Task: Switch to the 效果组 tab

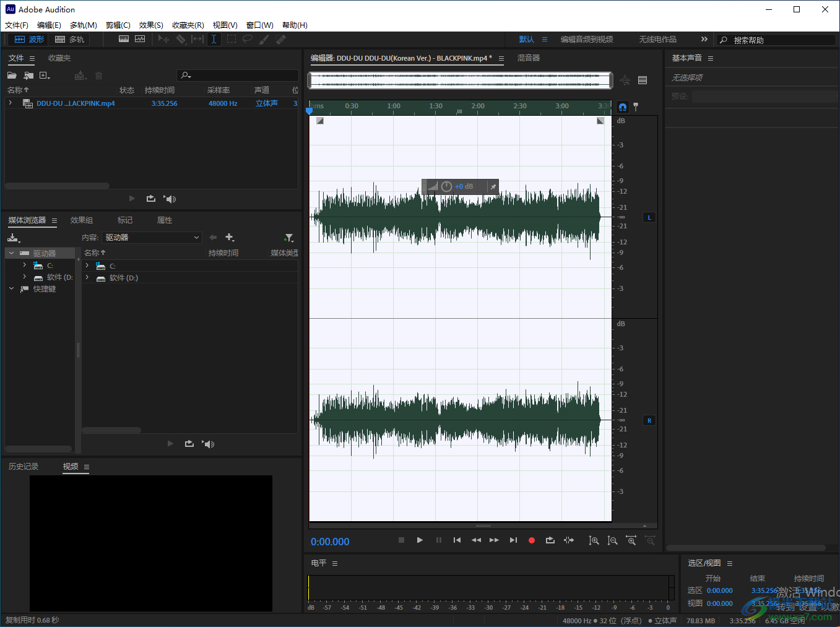Action: tap(82, 220)
